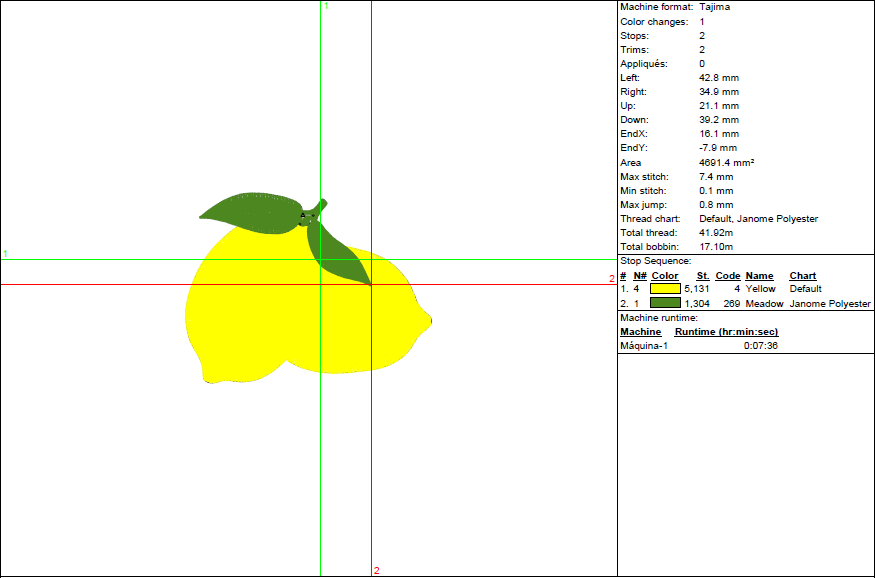The image size is (875, 578).
Task: Click the Janome Polyester chart entry
Action: coord(829,303)
